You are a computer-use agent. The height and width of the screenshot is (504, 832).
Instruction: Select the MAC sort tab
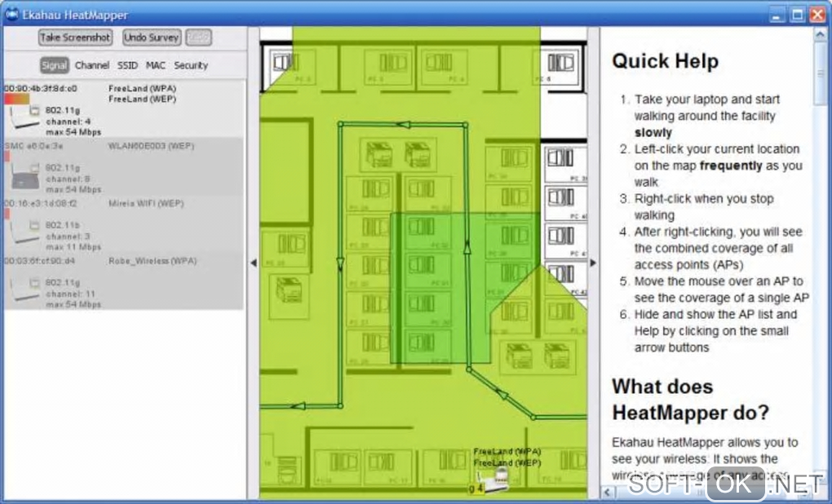(156, 65)
